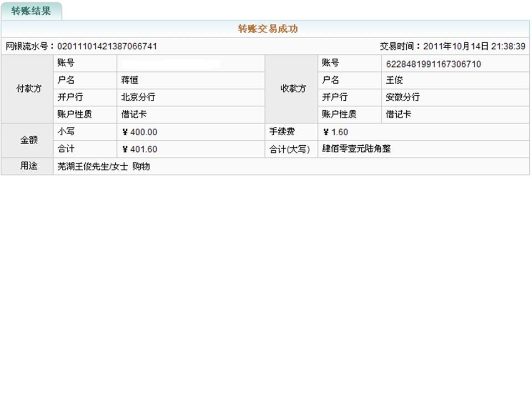Click the 安徽分行 bank branch cell
The width and height of the screenshot is (532, 399).
pyautogui.click(x=403, y=98)
